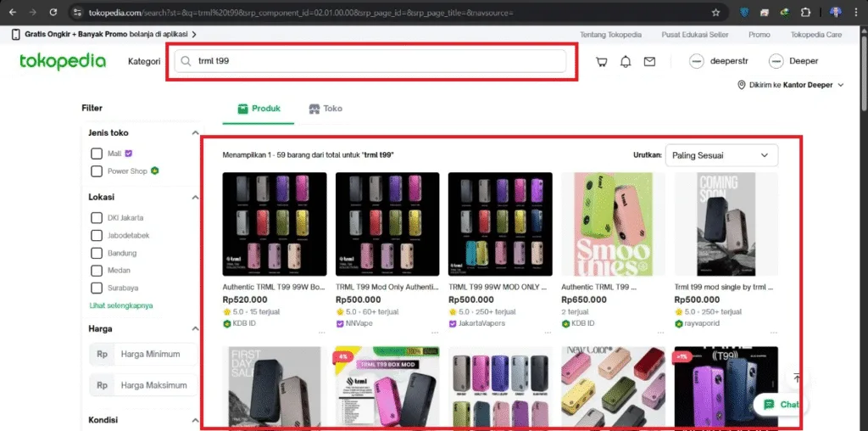
Task: Click the Harga Maksimum input
Action: click(142, 385)
